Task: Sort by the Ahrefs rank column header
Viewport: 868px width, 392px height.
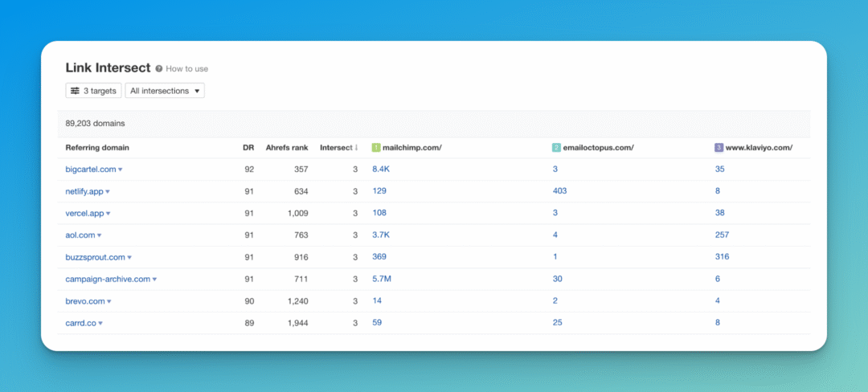Action: click(287, 148)
